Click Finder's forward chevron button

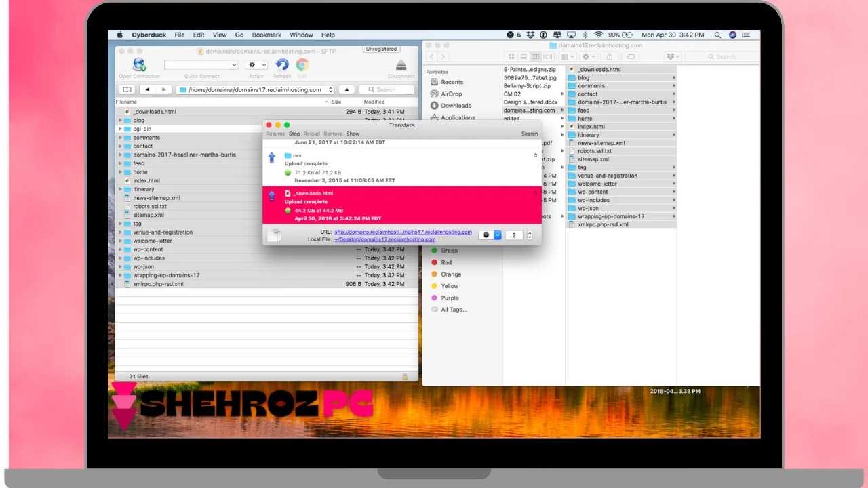tap(444, 56)
